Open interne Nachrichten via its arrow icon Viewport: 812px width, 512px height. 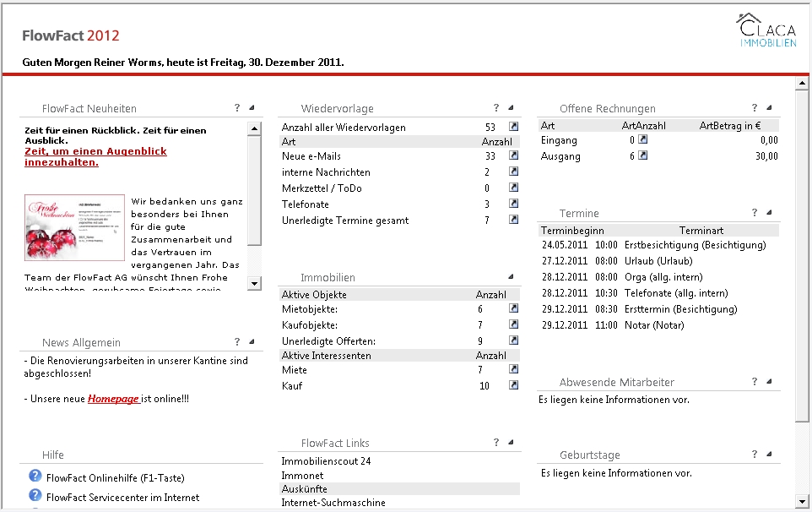[x=513, y=171]
